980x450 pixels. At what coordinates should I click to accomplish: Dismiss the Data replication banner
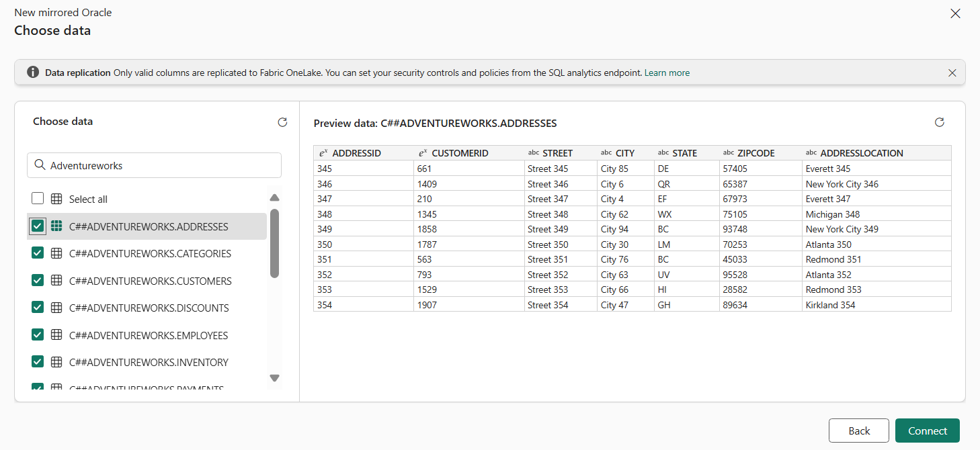click(x=952, y=73)
